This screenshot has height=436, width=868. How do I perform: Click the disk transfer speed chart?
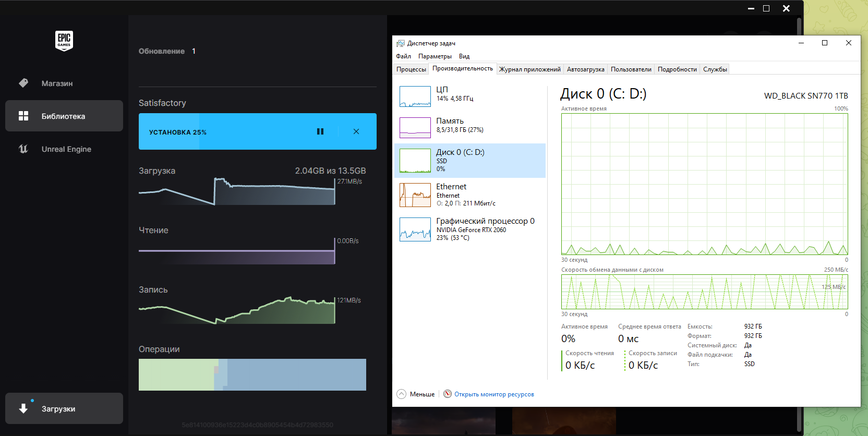coord(704,292)
